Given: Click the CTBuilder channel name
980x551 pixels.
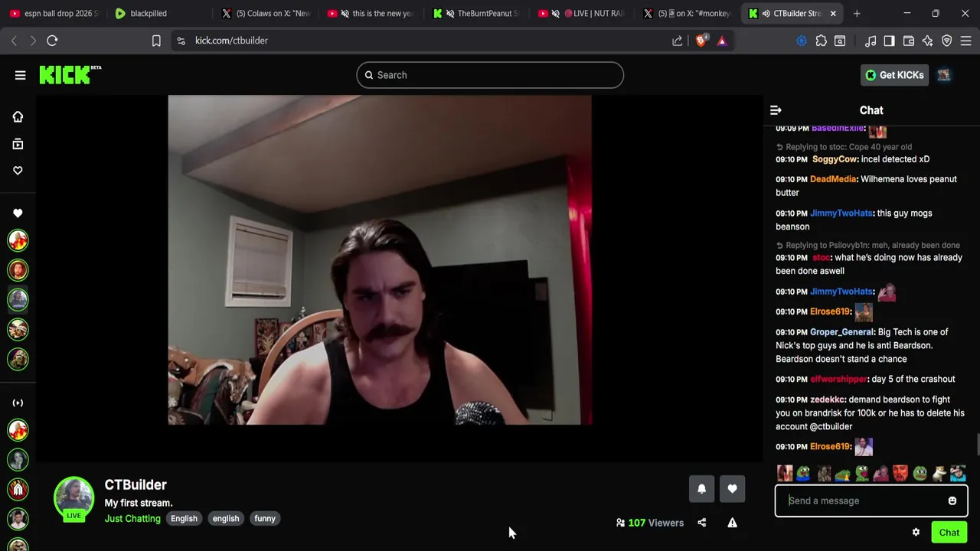Looking at the screenshot, I should pyautogui.click(x=136, y=484).
